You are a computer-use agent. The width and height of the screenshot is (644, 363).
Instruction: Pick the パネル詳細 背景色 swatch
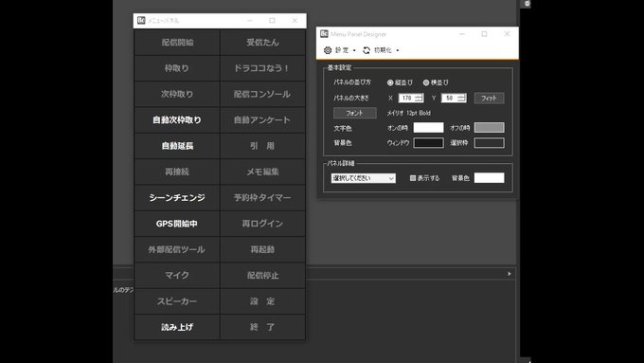point(489,177)
